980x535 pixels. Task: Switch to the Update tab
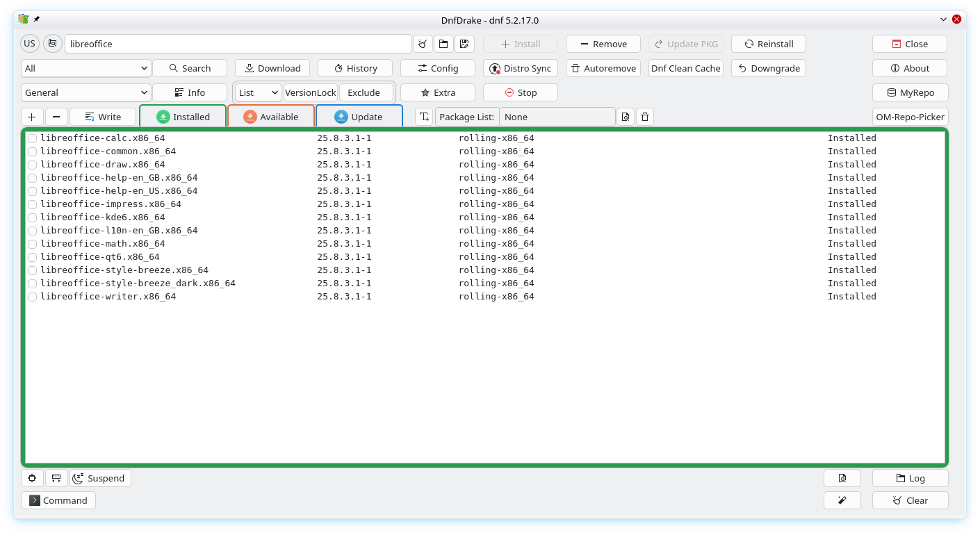coord(359,117)
